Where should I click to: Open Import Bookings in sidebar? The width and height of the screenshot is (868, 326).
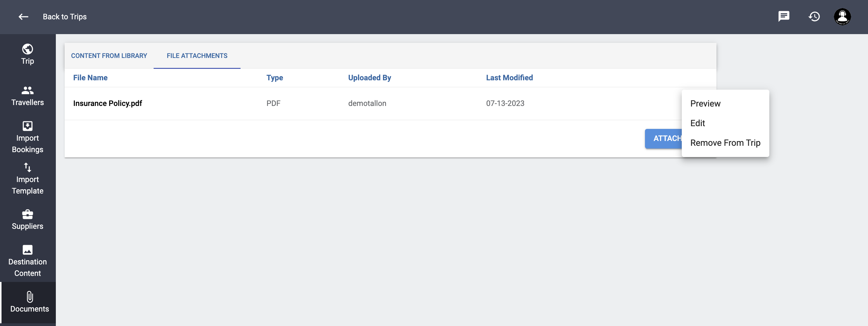click(28, 137)
